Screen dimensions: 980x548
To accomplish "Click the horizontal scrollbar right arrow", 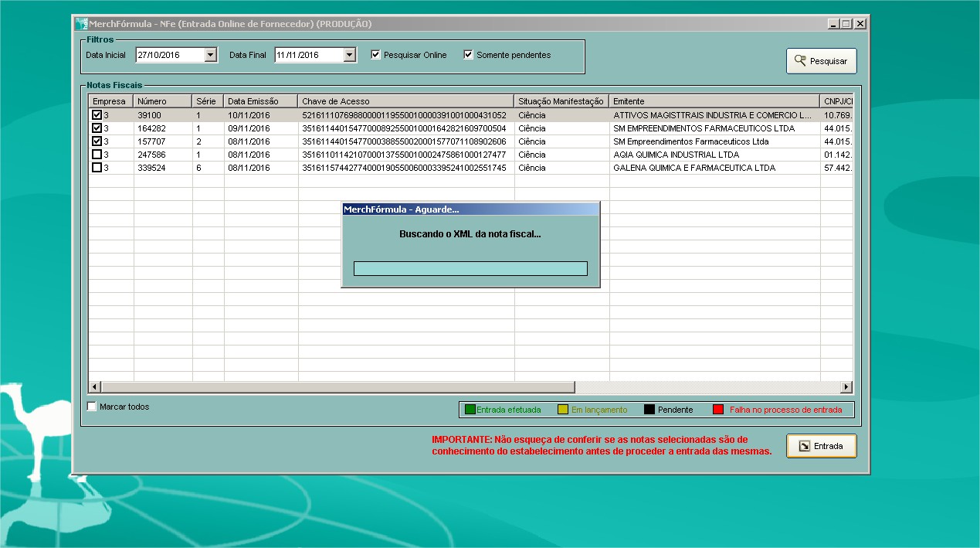I will click(846, 386).
